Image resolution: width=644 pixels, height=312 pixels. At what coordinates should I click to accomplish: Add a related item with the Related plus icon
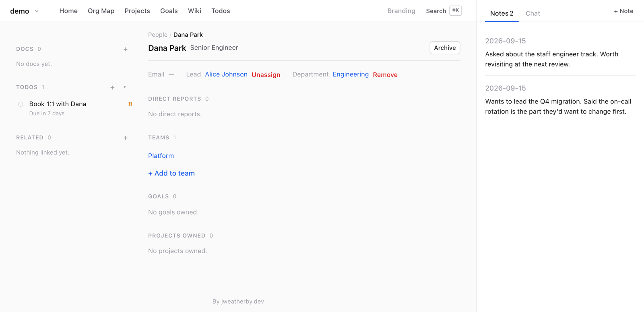(x=126, y=138)
